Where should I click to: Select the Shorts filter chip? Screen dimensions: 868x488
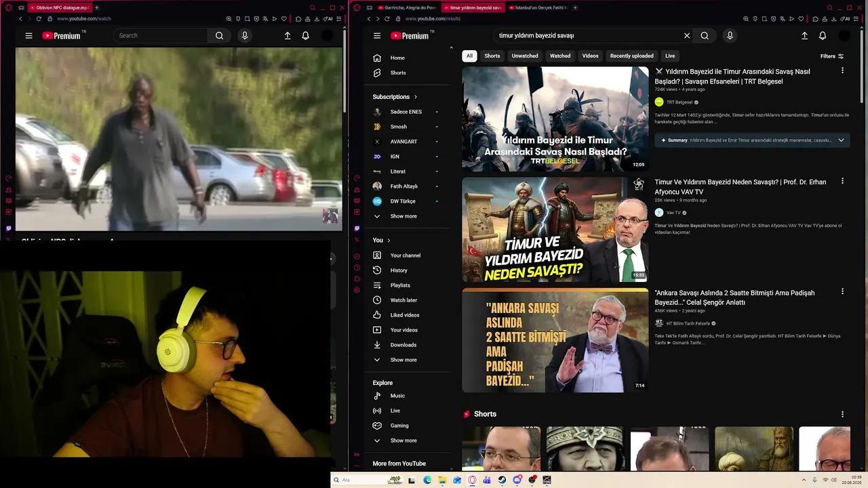492,56
